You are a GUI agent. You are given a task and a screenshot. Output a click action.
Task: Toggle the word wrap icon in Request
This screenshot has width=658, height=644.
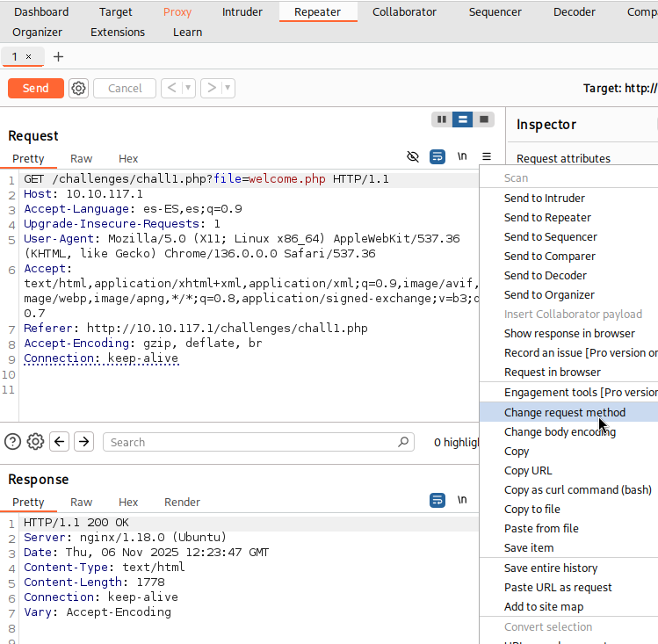click(437, 156)
